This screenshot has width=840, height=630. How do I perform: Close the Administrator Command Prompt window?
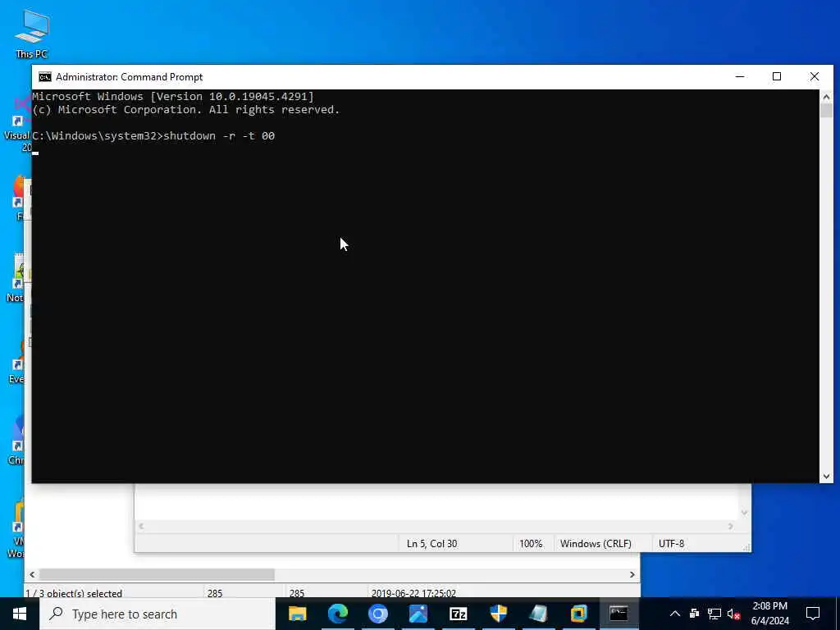tap(815, 76)
